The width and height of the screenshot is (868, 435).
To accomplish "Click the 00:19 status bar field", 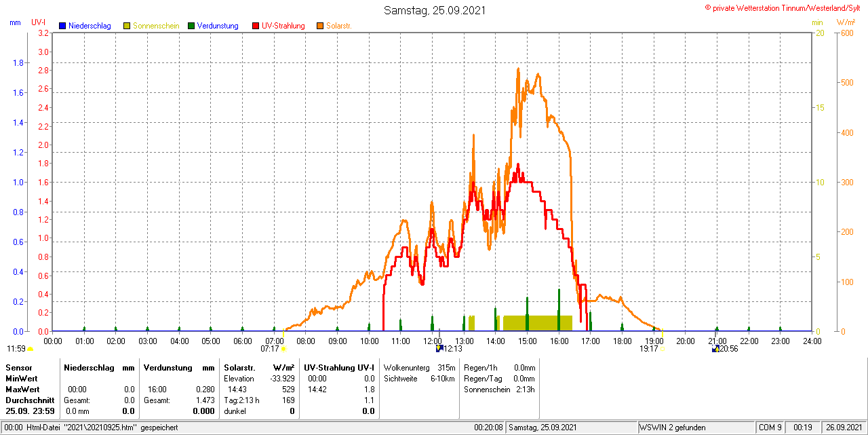I will (802, 428).
